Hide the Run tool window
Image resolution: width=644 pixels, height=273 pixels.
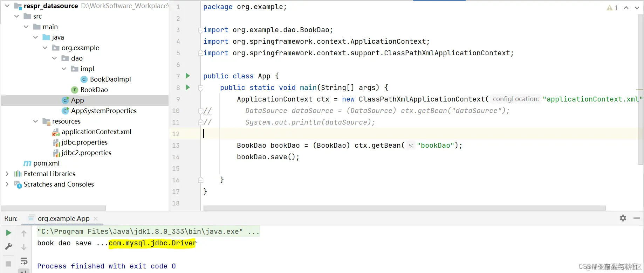[637, 218]
